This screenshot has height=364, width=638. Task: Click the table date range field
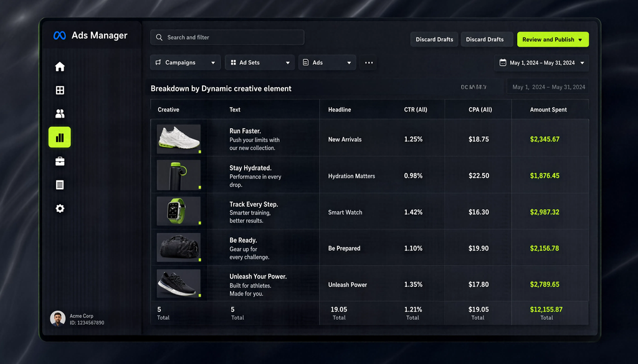[548, 87]
